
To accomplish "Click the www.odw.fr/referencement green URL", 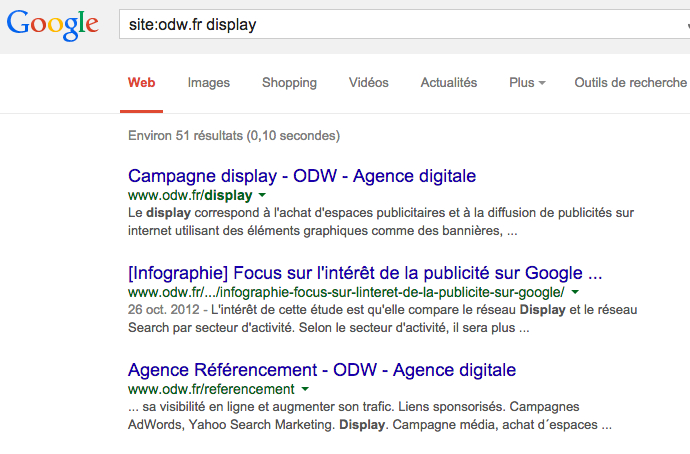I will pyautogui.click(x=211, y=389).
